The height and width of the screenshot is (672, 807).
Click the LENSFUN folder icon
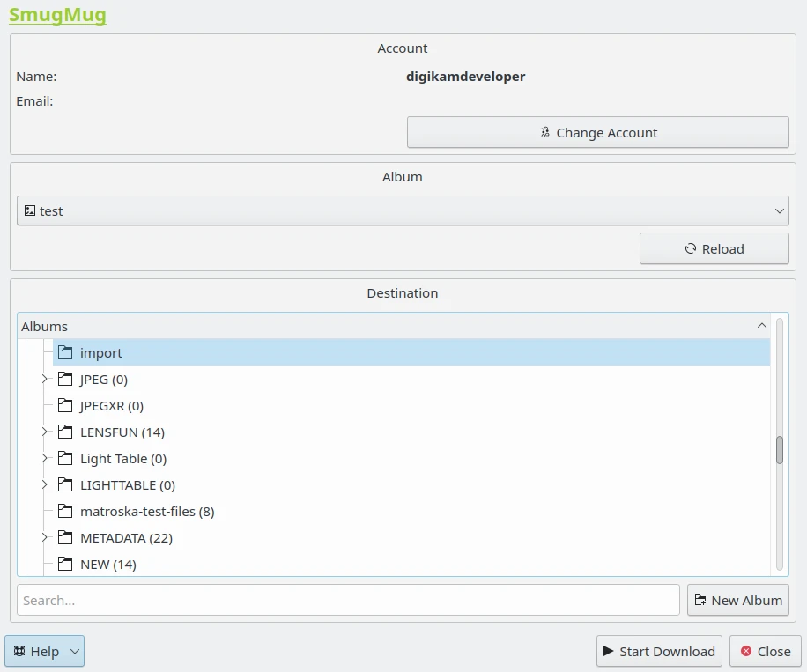(65, 432)
